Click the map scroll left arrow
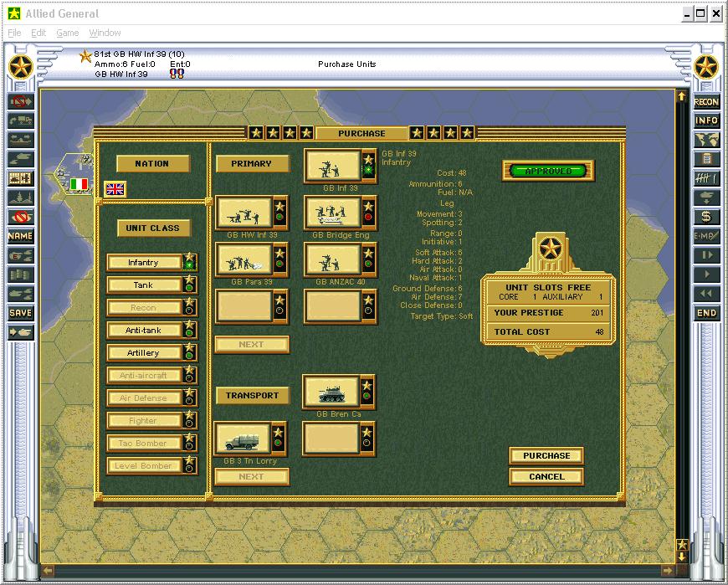The width and height of the screenshot is (728, 585). point(48,570)
